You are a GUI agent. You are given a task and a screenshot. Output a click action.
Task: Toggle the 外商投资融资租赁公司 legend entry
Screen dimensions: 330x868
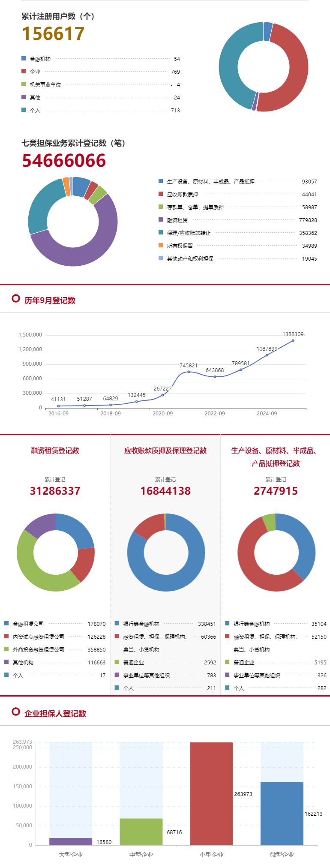tap(38, 649)
